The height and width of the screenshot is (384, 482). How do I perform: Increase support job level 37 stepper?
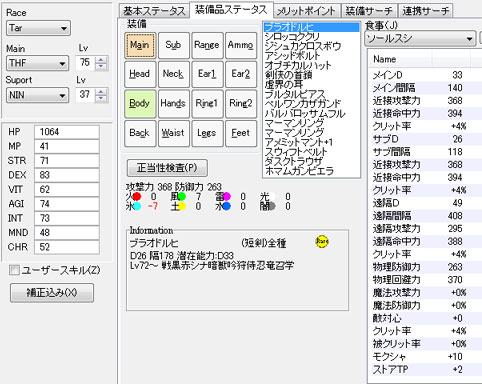(x=101, y=91)
